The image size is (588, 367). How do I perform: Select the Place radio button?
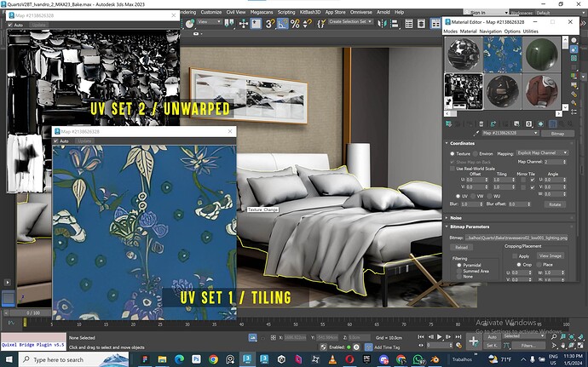point(539,265)
